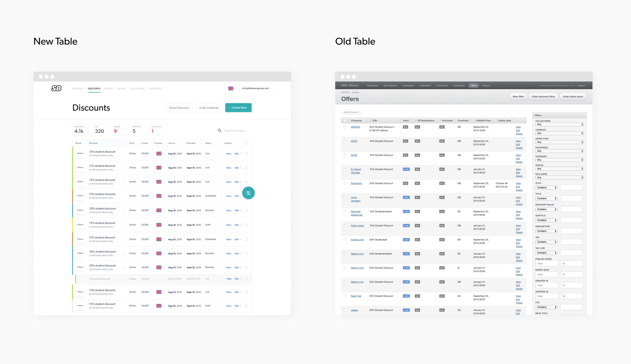Check the checkbox on the MissPap offer row
This screenshot has width=631, height=364.
tap(345, 127)
